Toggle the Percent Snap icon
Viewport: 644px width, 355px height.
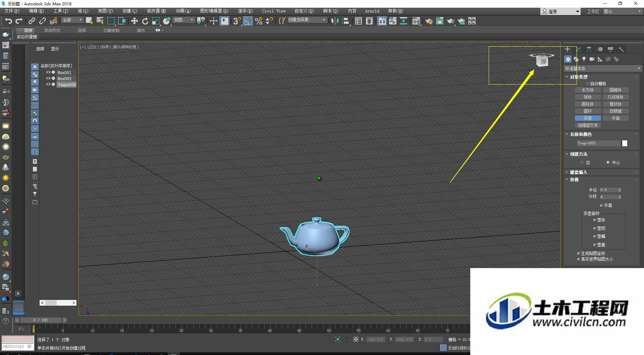coord(259,21)
